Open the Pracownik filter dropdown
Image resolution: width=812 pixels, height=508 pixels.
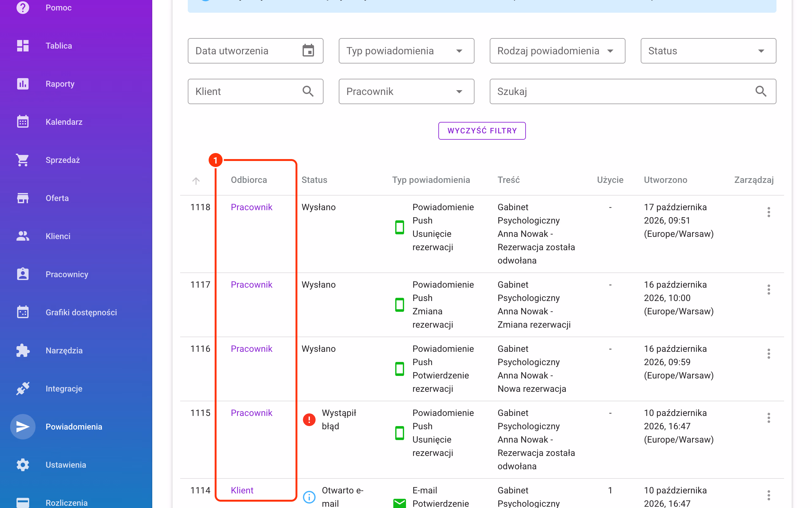tap(406, 91)
